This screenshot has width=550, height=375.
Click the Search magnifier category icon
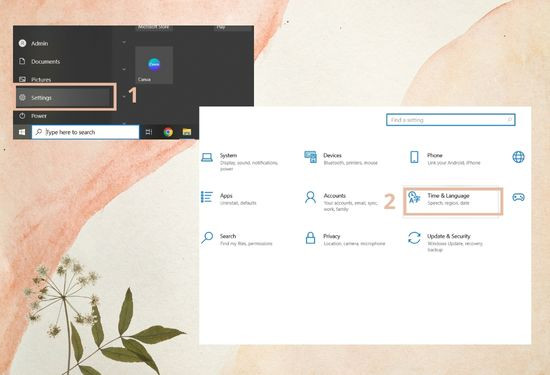[207, 237]
